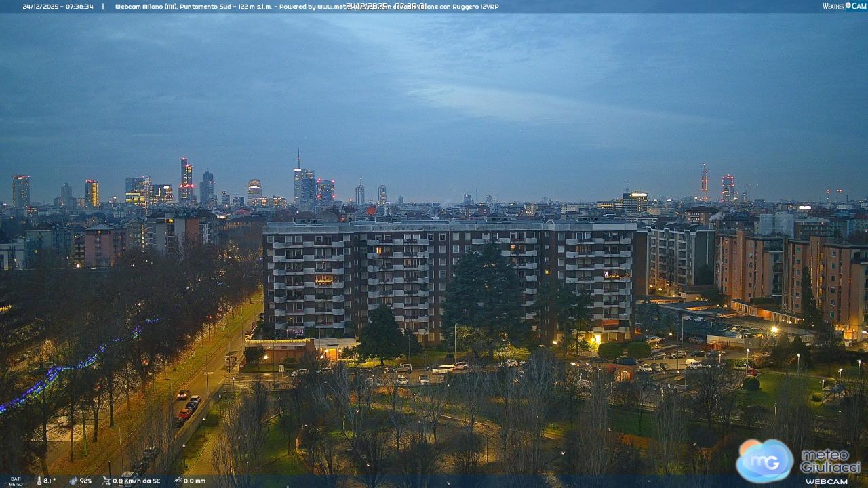
Task: Click the overlapping centered date timestamp
Action: coord(385,6)
